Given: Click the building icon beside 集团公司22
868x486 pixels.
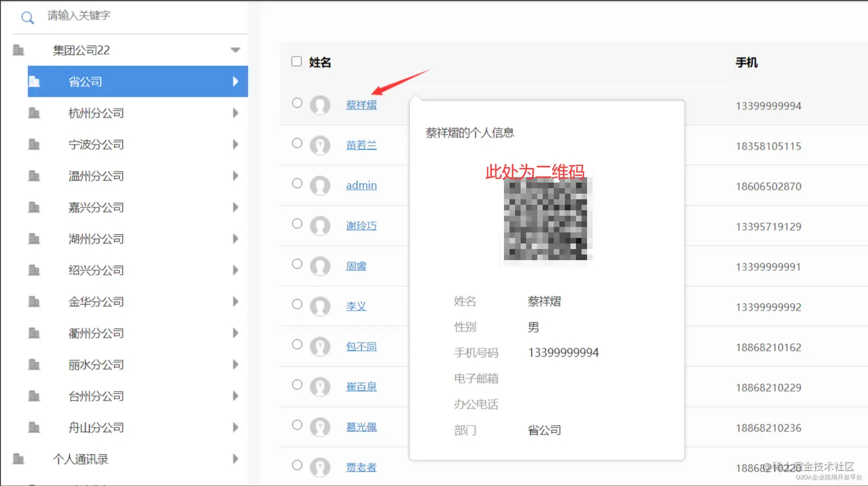Looking at the screenshot, I should 18,50.
